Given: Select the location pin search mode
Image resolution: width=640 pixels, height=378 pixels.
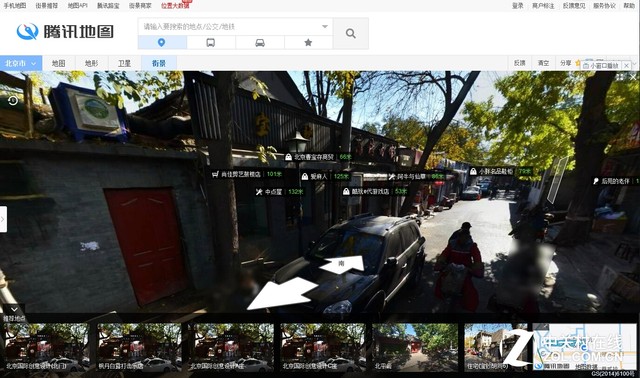Looking at the screenshot, I should click(162, 42).
